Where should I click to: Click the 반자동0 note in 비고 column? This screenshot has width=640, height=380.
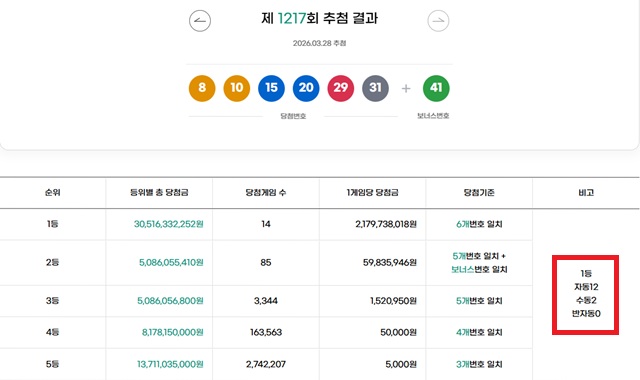point(586,314)
